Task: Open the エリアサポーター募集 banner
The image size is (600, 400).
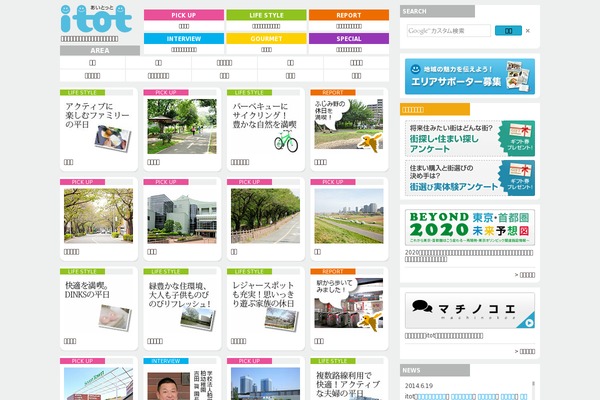Action: click(470, 76)
